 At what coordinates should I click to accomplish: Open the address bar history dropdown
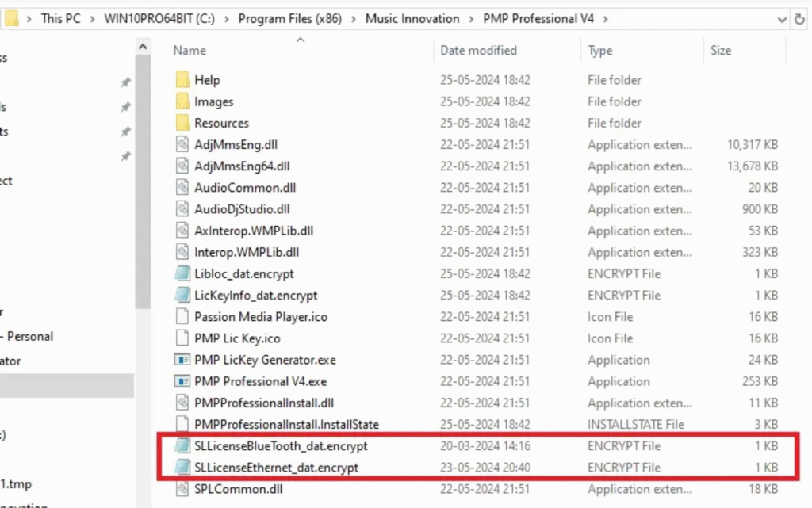(781, 20)
